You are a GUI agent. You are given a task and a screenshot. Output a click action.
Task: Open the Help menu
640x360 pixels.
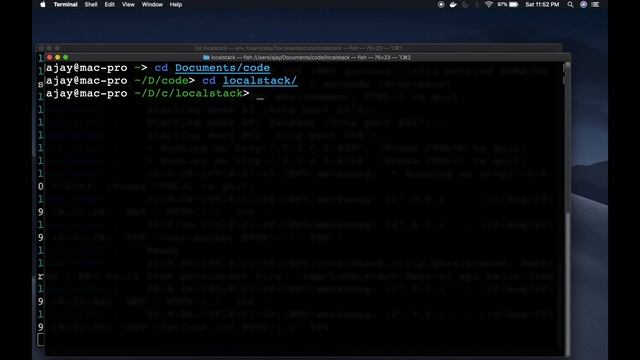[176, 4]
